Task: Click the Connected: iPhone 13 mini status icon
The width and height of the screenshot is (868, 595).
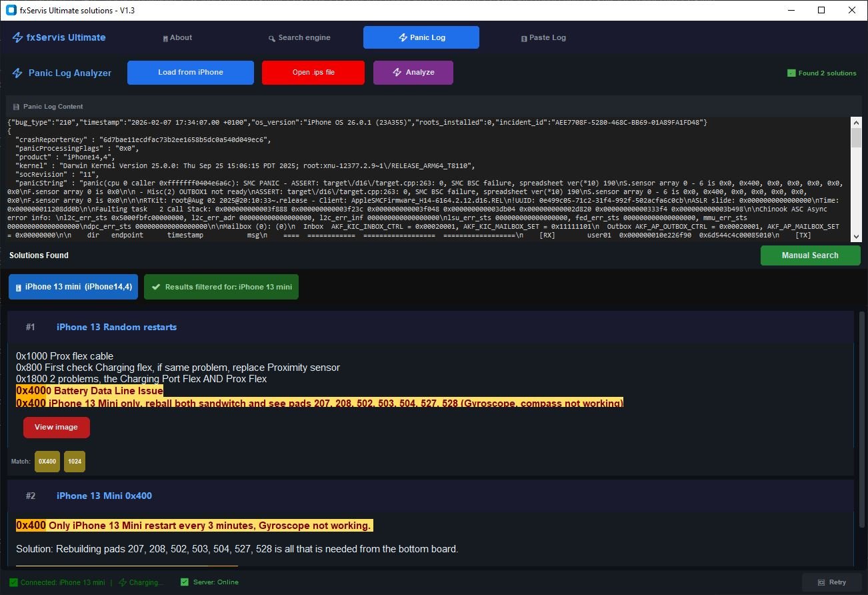Action: coord(14,582)
